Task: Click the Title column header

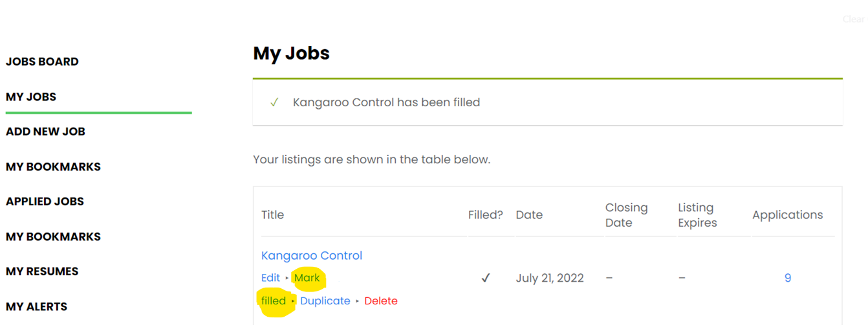Action: pyautogui.click(x=272, y=215)
